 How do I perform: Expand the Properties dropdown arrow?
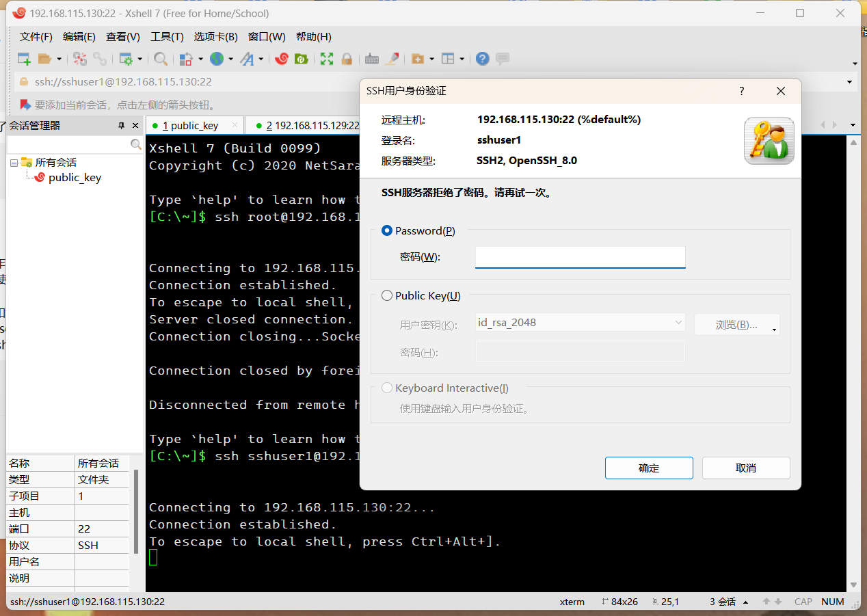pyautogui.click(x=139, y=59)
